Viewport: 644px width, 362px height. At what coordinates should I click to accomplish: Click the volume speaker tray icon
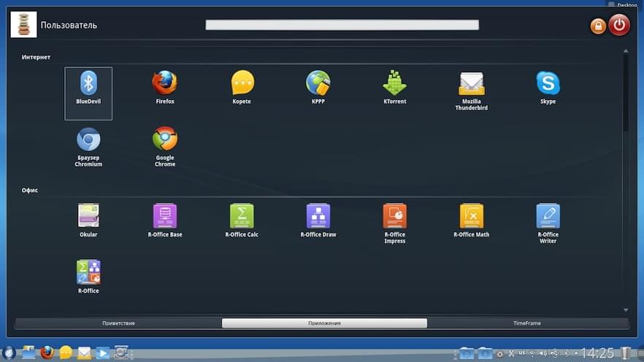pos(543,353)
